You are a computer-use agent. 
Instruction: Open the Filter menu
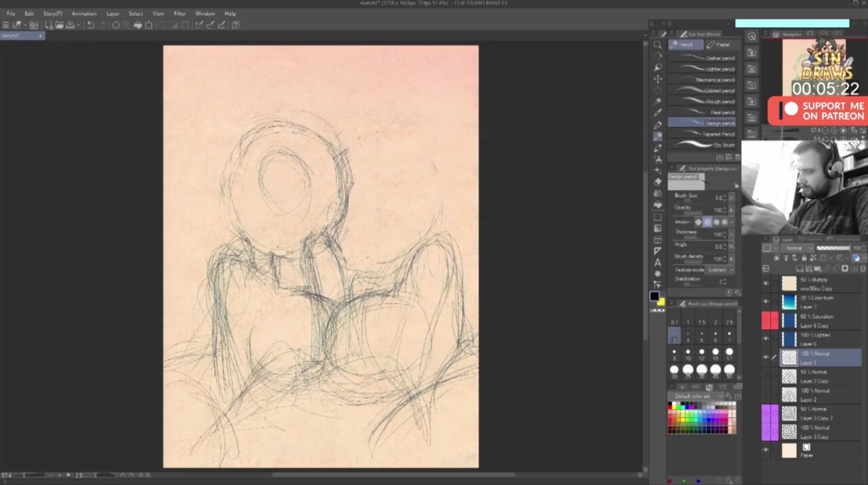pyautogui.click(x=179, y=14)
